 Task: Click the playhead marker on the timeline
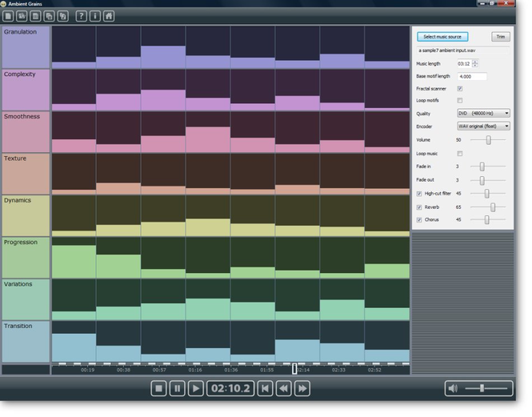tap(294, 368)
